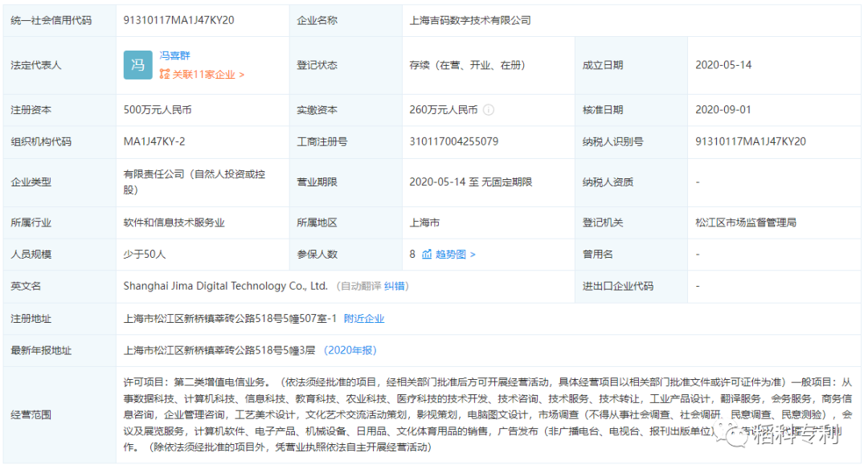868x473 pixels.
Task: Click the 工商注册号 label
Action: pyautogui.click(x=321, y=141)
